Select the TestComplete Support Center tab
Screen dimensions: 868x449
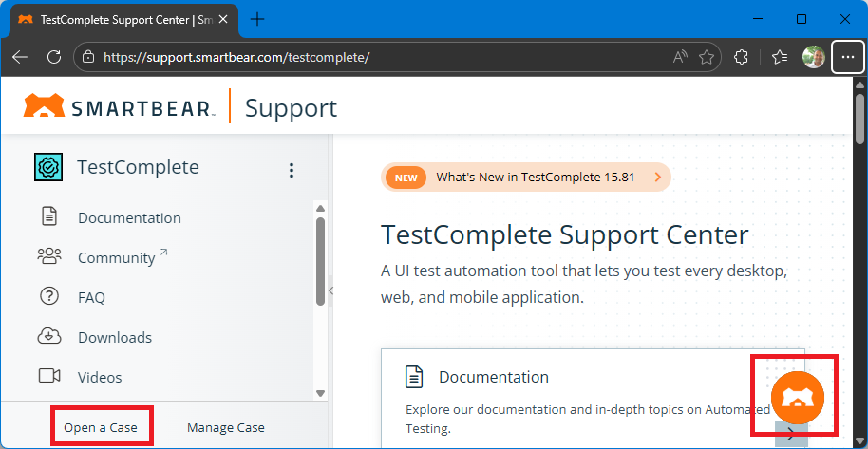pos(122,19)
